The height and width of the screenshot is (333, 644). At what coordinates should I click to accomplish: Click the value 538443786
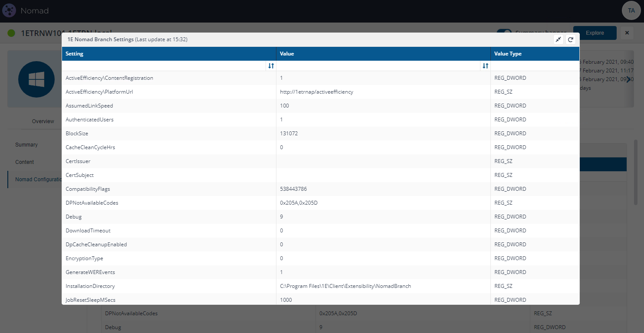(x=293, y=189)
